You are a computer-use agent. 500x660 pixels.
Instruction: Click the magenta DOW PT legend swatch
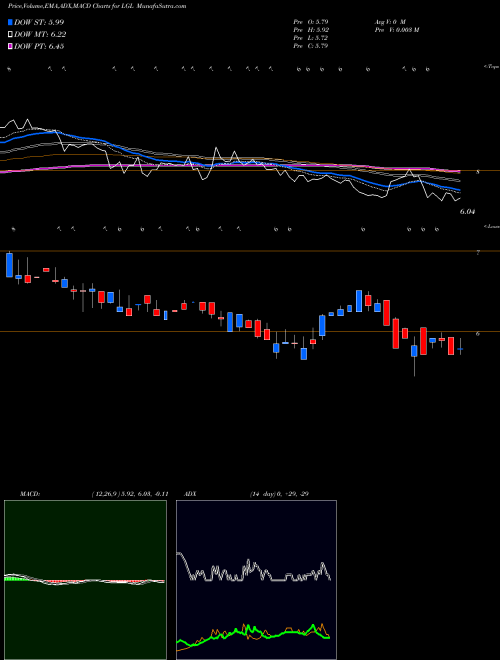point(10,46)
